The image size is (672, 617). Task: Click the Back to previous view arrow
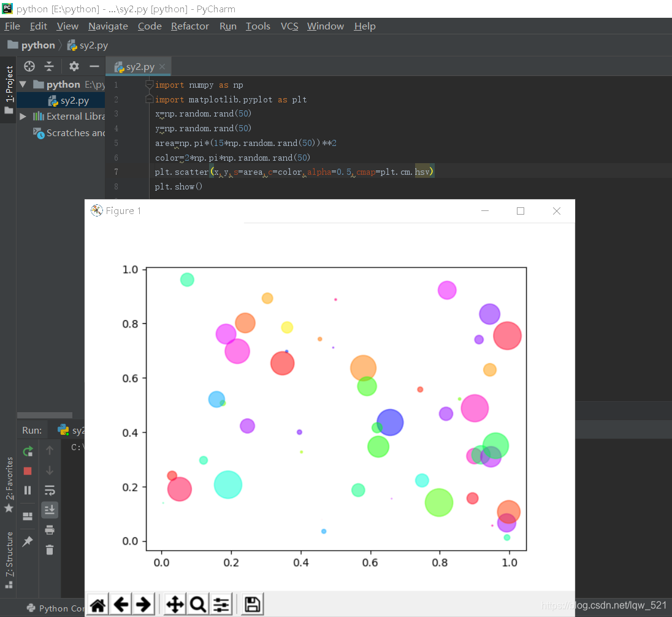pyautogui.click(x=121, y=605)
